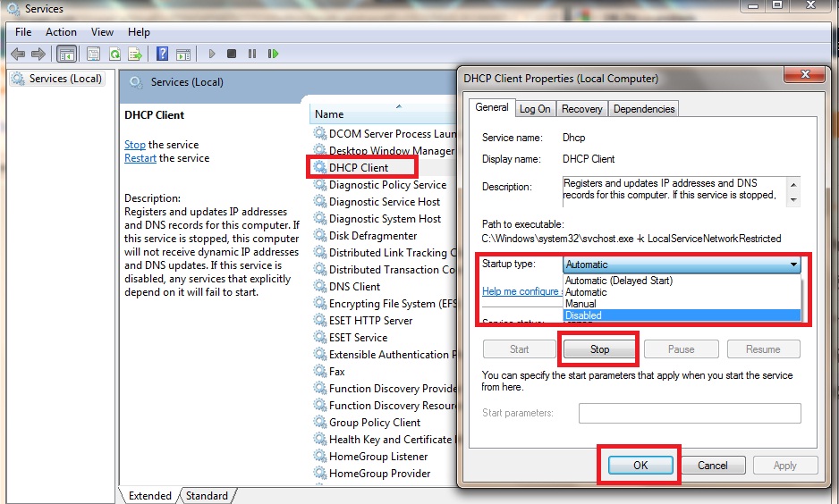Click the Pause Service toolbar icon
Screen dimensions: 839x504
tap(252, 54)
